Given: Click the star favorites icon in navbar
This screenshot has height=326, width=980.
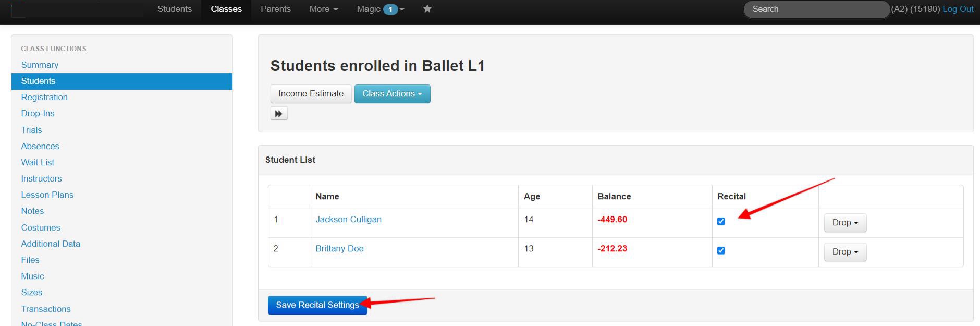Looking at the screenshot, I should tap(427, 9).
